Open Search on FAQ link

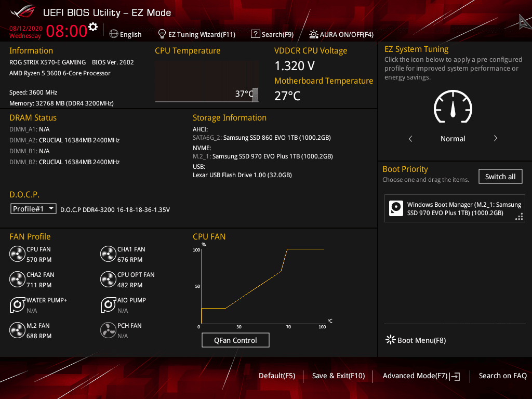tap(502, 376)
